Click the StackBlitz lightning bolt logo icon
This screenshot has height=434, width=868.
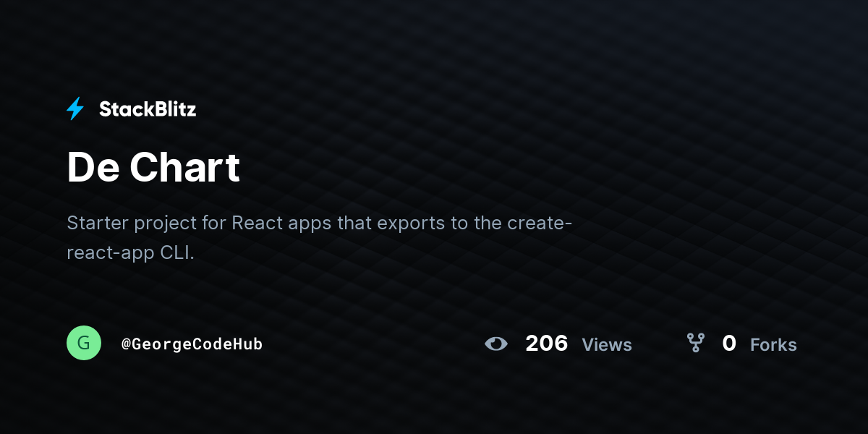coord(75,109)
